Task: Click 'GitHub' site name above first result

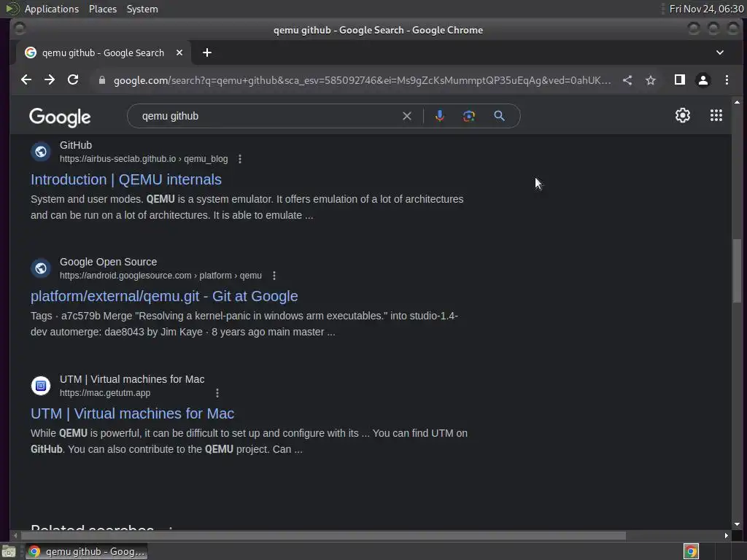Action: 76,145
